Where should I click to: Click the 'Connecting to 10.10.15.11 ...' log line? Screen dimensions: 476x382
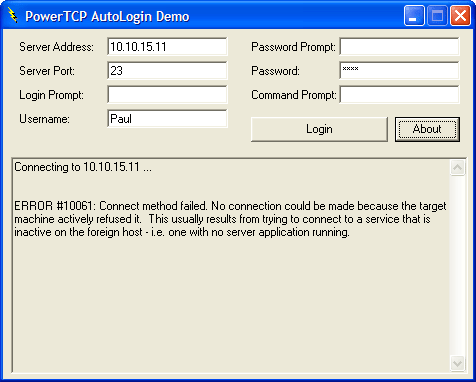click(x=83, y=167)
